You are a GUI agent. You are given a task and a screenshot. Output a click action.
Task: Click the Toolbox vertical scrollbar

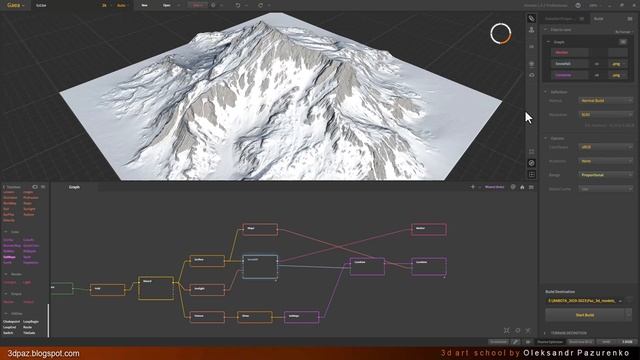point(48,320)
